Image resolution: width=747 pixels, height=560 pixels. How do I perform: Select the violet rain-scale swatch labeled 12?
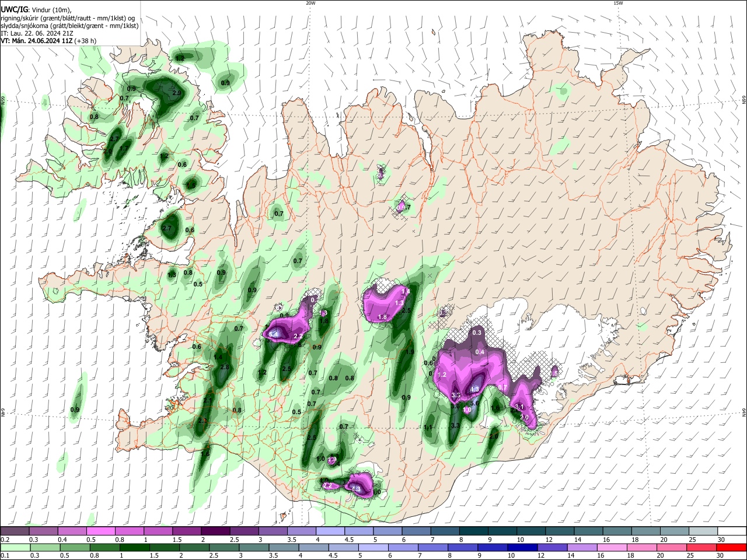click(x=551, y=547)
